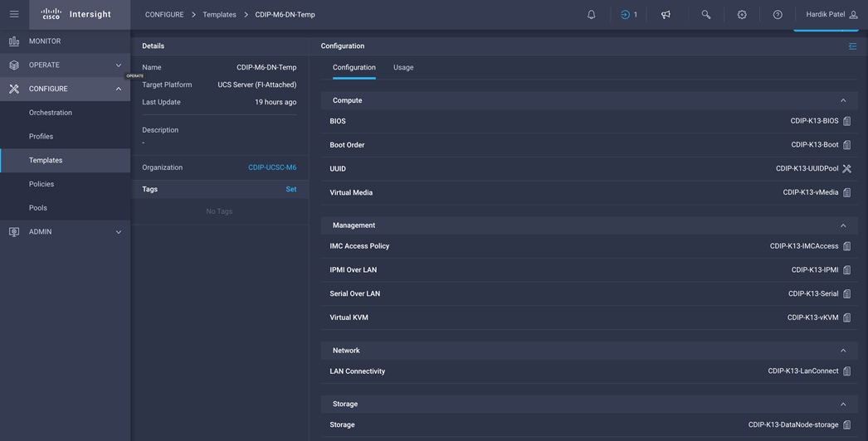Click CDIP-K13-BIOS policy name

814,121
